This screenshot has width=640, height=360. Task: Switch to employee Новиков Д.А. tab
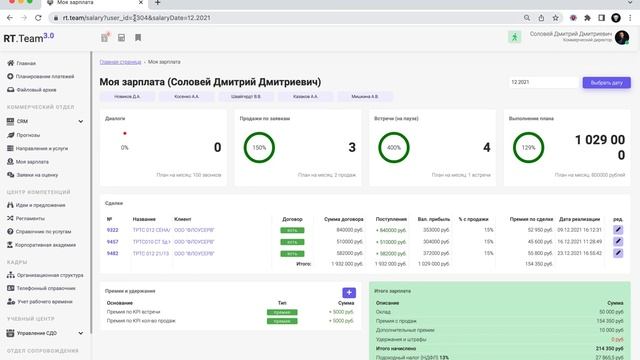click(127, 96)
